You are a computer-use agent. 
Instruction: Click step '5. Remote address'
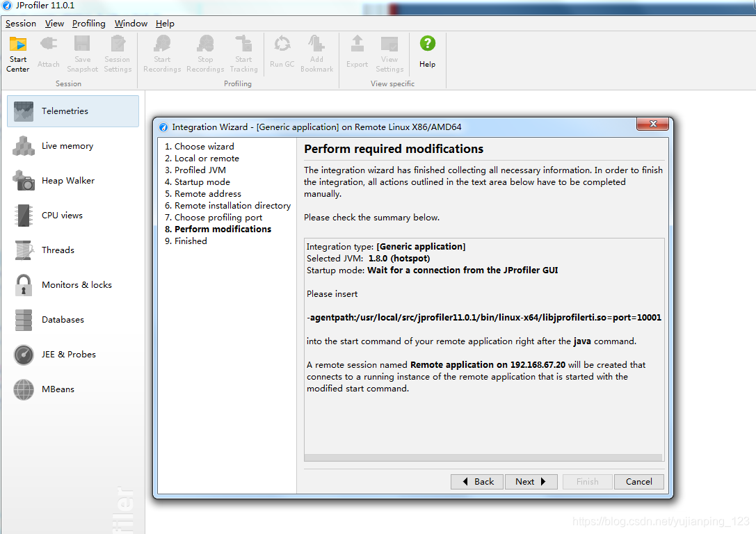202,193
